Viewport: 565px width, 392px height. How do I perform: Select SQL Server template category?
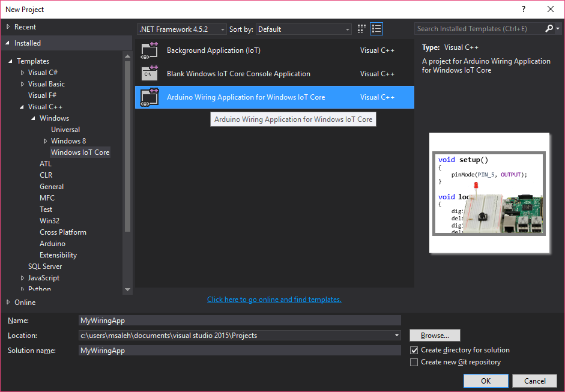(45, 267)
